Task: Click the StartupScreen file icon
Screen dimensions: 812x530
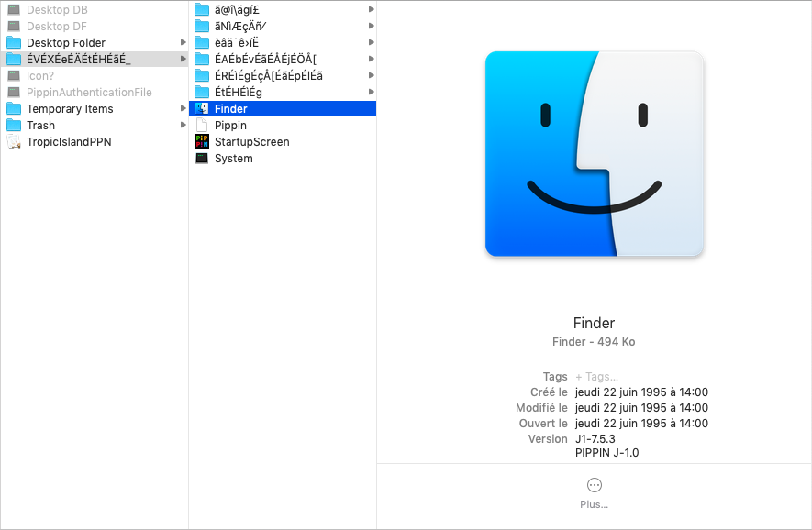Action: (x=202, y=141)
